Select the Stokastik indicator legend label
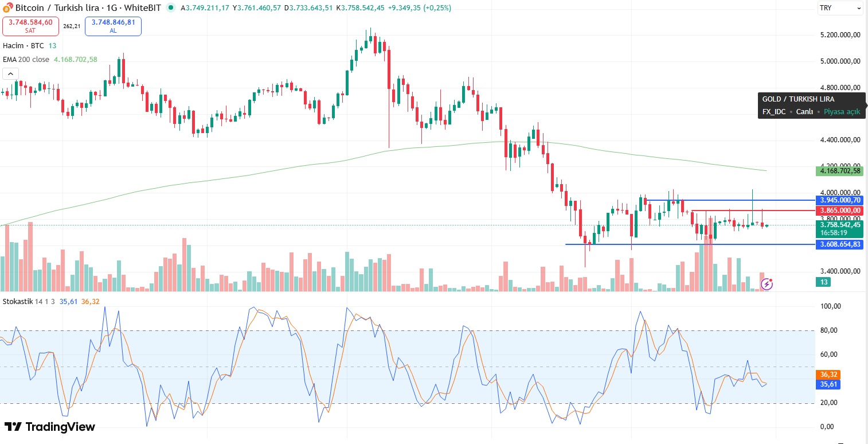The height and width of the screenshot is (444, 868). coord(18,301)
